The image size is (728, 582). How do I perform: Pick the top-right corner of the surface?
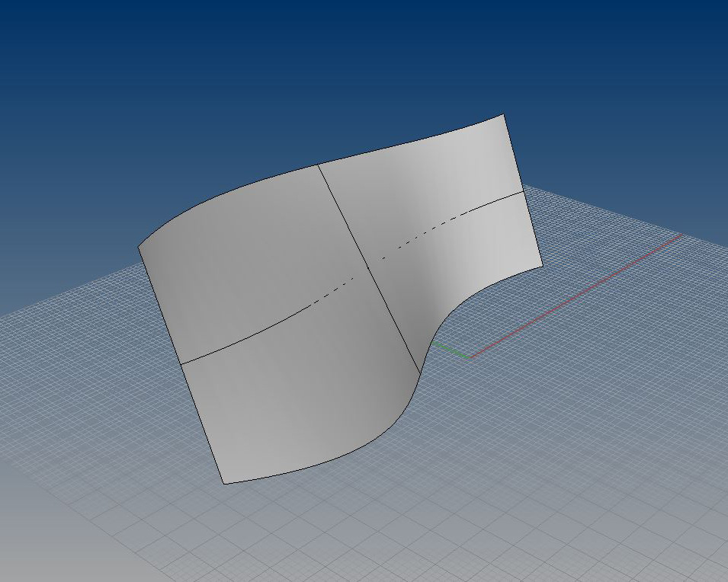coord(503,115)
